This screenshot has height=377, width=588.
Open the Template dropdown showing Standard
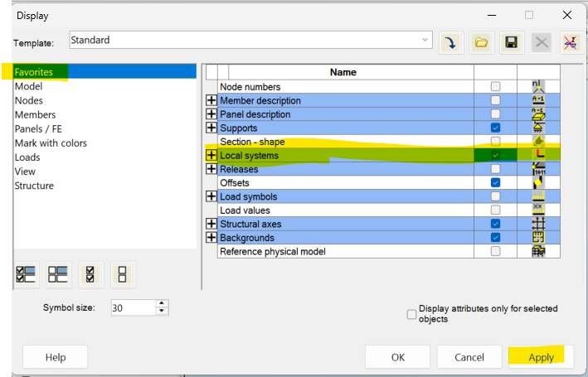pos(250,40)
